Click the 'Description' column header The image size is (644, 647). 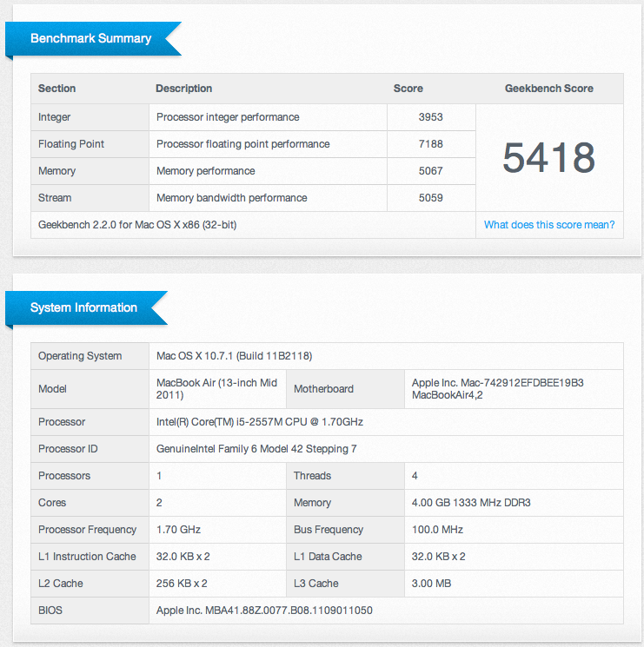(183, 89)
